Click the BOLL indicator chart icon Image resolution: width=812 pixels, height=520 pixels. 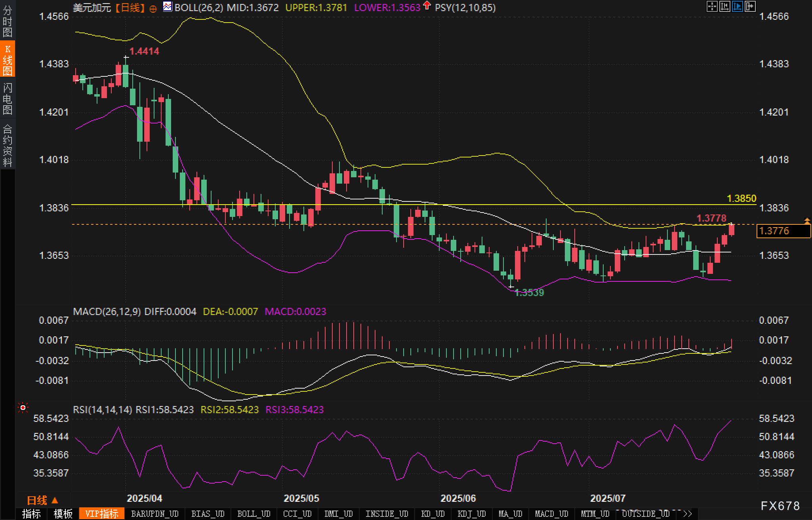click(168, 7)
